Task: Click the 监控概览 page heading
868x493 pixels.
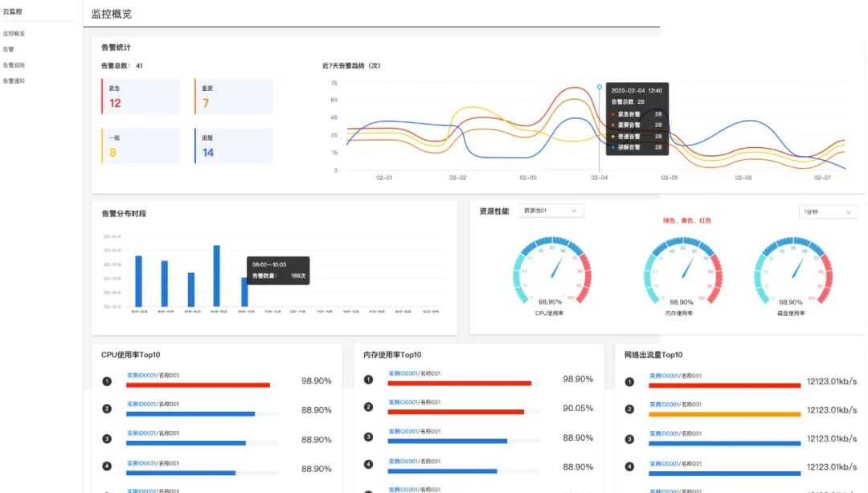Action: pyautogui.click(x=111, y=14)
